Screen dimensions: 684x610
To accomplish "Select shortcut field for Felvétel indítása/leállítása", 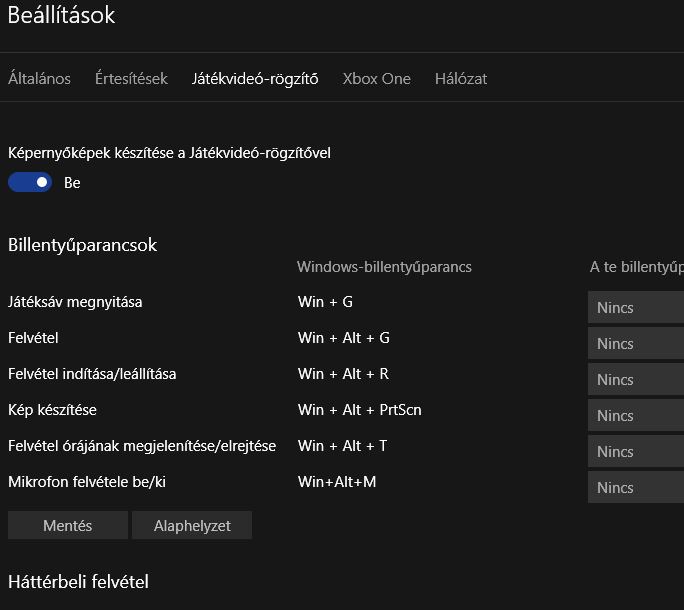I will 636,380.
